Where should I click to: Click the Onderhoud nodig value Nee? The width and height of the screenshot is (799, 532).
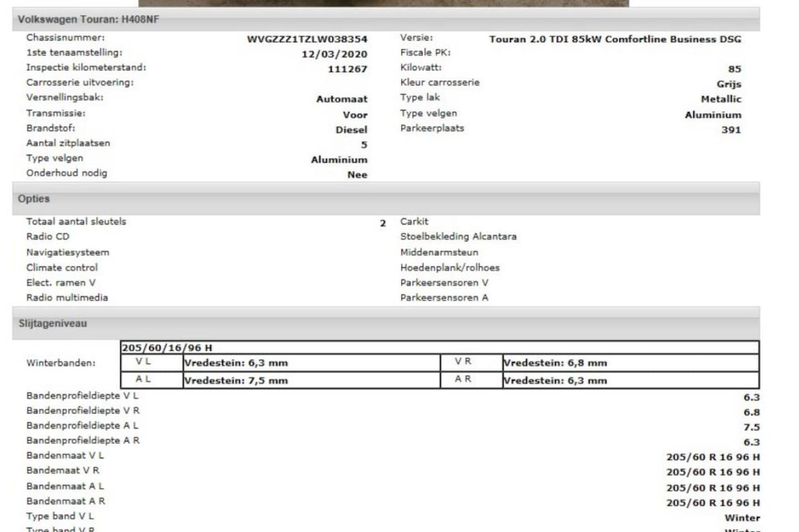pyautogui.click(x=358, y=175)
